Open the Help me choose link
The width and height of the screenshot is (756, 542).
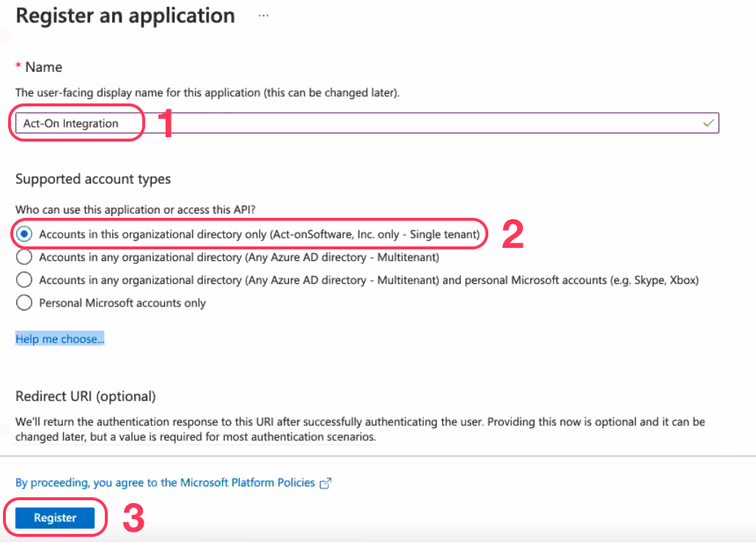click(x=60, y=339)
